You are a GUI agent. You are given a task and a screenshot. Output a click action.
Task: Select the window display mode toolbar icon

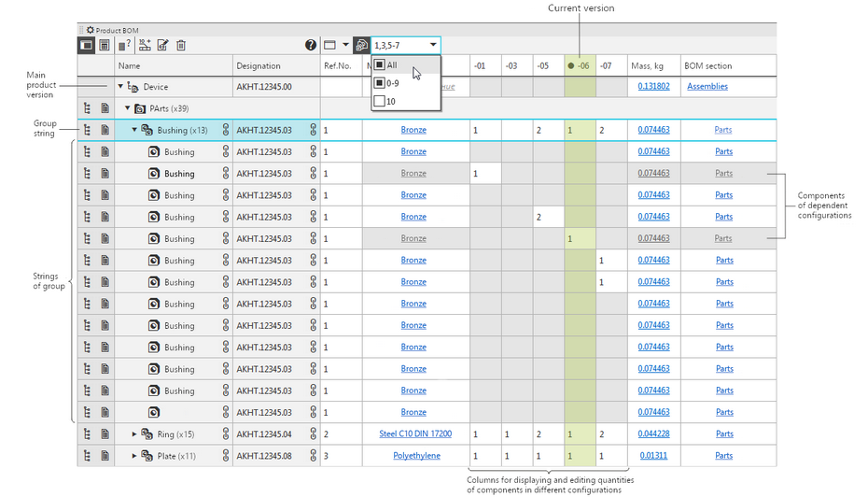pyautogui.click(x=87, y=46)
